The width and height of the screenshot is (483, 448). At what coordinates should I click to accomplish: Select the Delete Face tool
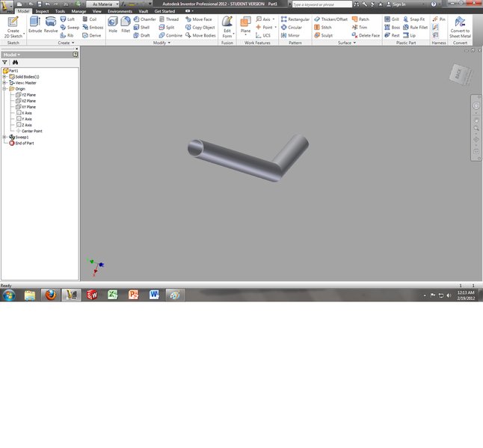(366, 35)
